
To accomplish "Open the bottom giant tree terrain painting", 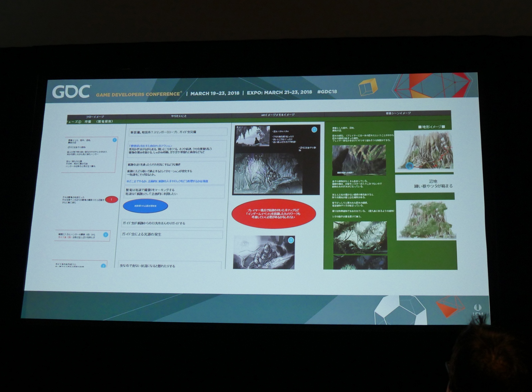I will coord(426,220).
